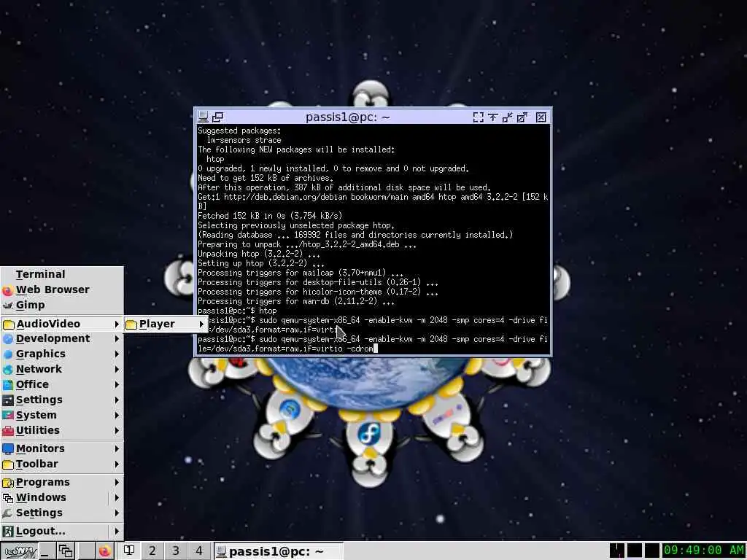The width and height of the screenshot is (747, 560).
Task: Choose Logout... from the start menu
Action: tap(62, 531)
